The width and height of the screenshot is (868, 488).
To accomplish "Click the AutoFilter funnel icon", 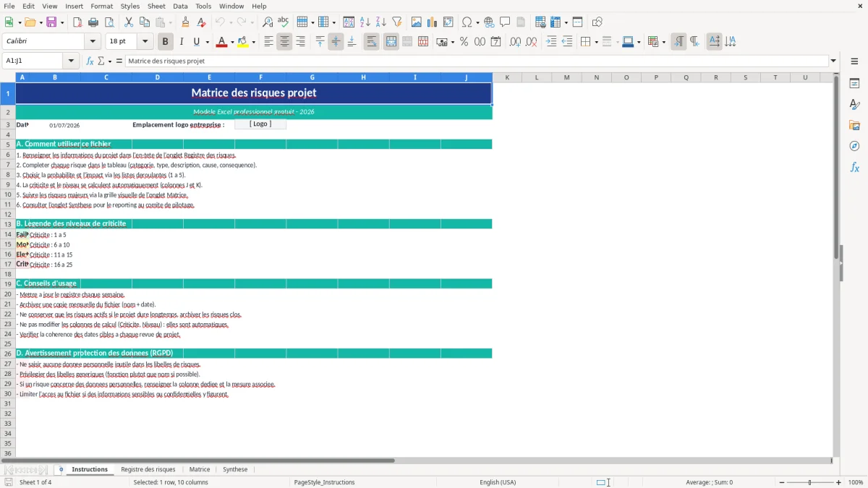I will 397,22.
